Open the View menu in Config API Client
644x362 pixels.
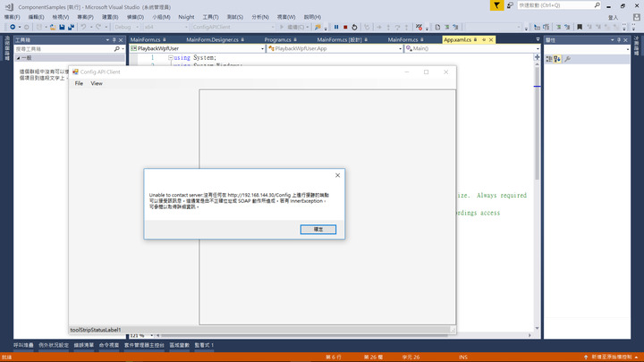pyautogui.click(x=97, y=83)
